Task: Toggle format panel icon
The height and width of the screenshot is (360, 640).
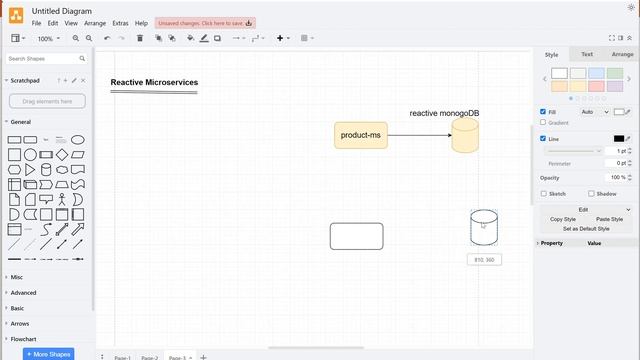Action: pyautogui.click(x=620, y=38)
